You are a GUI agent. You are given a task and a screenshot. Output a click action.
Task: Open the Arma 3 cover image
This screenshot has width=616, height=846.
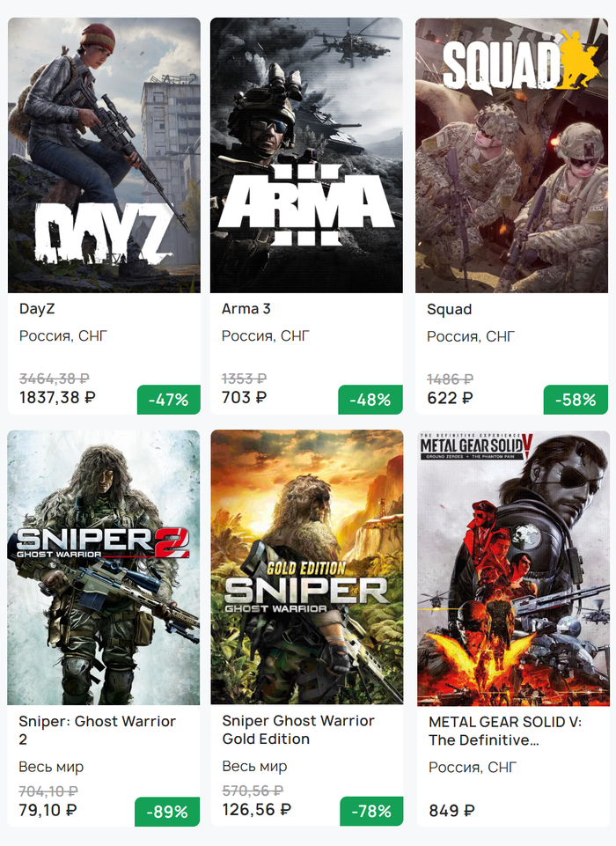306,155
